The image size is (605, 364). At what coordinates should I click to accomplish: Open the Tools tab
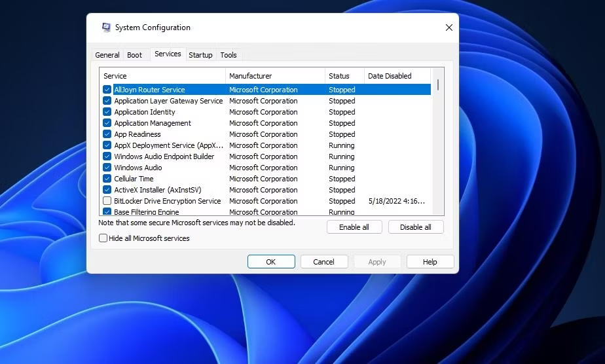229,55
